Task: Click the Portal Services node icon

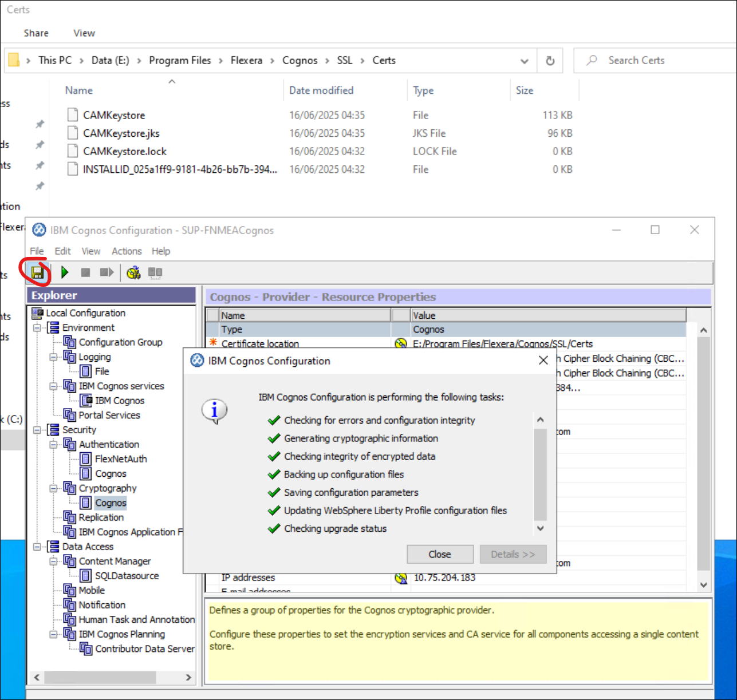Action: coord(70,415)
